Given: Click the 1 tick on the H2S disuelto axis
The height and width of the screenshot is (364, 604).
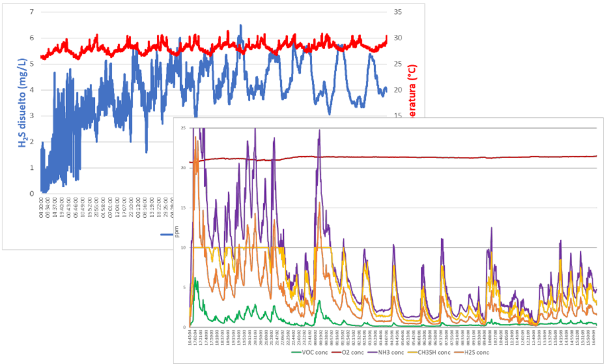Looking at the screenshot, I should [32, 168].
